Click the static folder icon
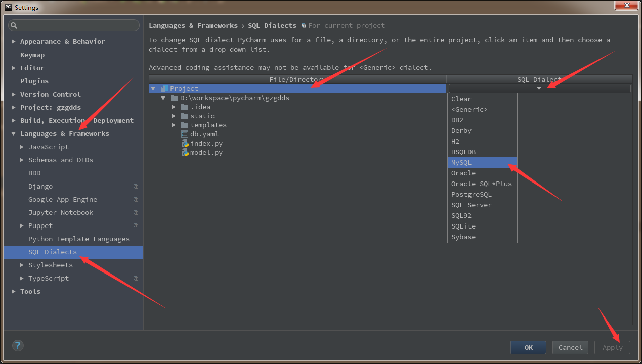Image resolution: width=642 pixels, height=364 pixels. point(185,116)
